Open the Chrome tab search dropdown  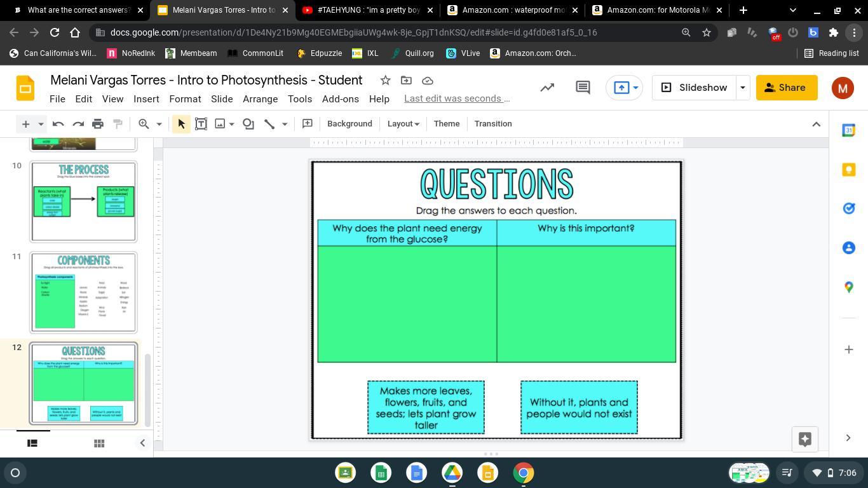coord(792,10)
